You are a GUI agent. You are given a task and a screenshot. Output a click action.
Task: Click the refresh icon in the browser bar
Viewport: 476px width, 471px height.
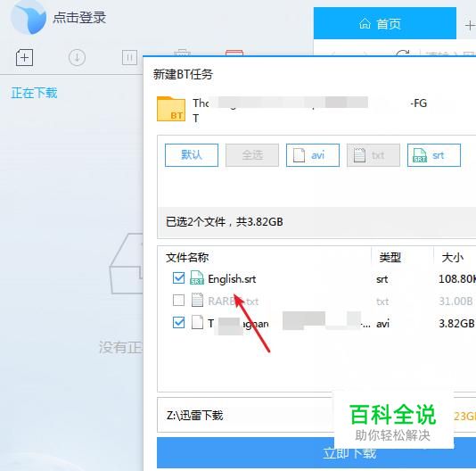pos(403,54)
